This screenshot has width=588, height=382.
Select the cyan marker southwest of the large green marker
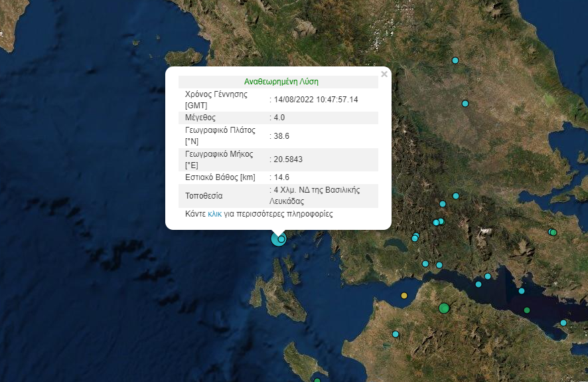pyautogui.click(x=396, y=334)
